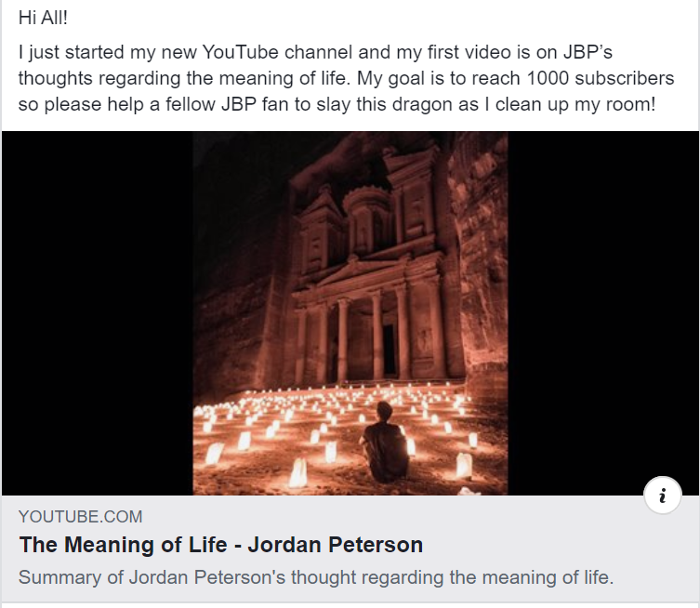Click the temple's dark central doorway in the image
Viewport: 700px width, 608px height.
[390, 349]
